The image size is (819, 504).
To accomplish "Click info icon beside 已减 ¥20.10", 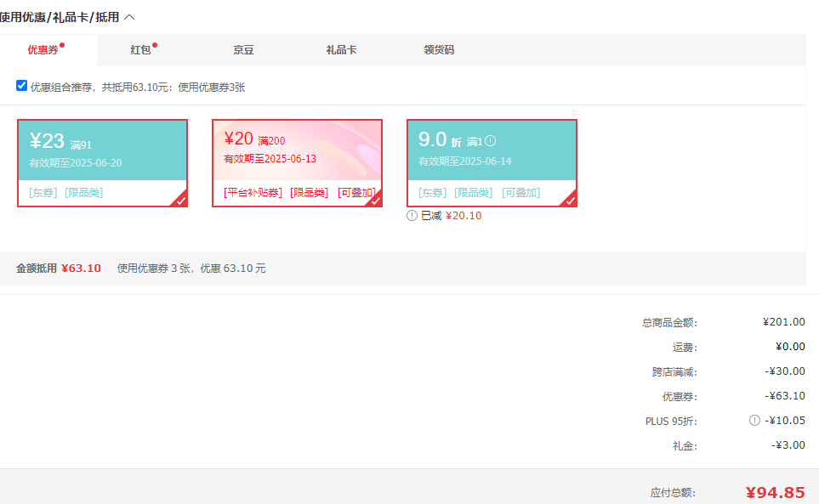I will [412, 216].
